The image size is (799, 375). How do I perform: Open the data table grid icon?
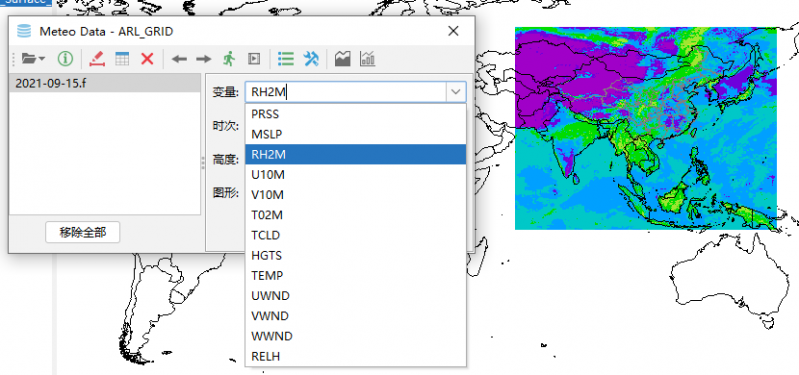(122, 59)
